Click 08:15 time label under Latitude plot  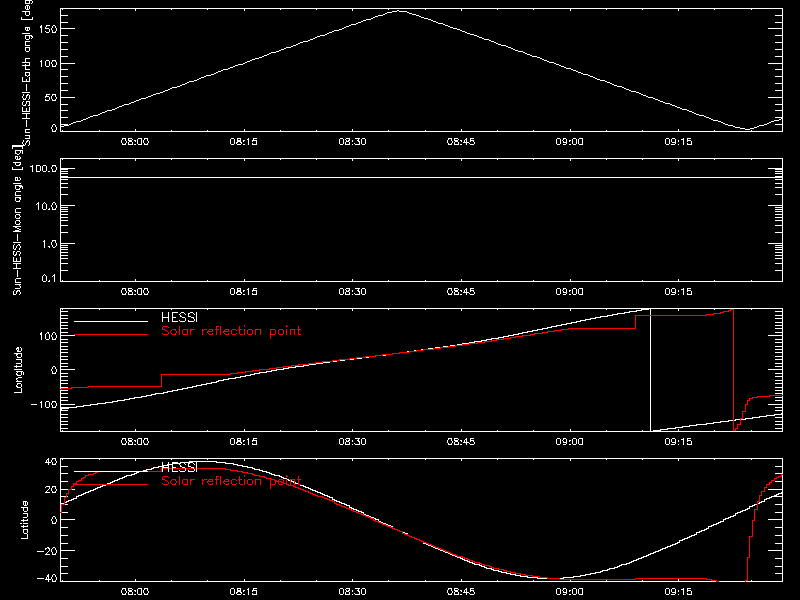click(x=243, y=591)
